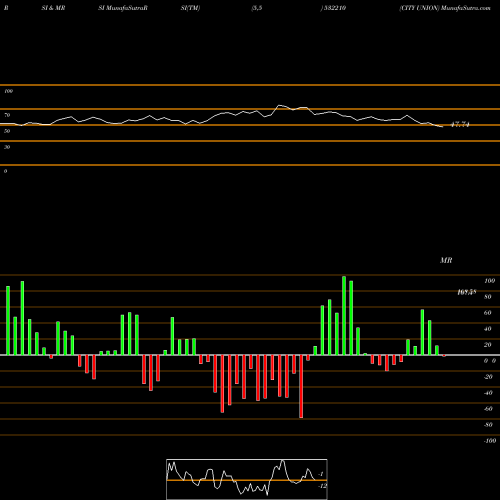500x500 pixels.
Task: Click the RSI axis label 50
Action: tap(7, 131)
